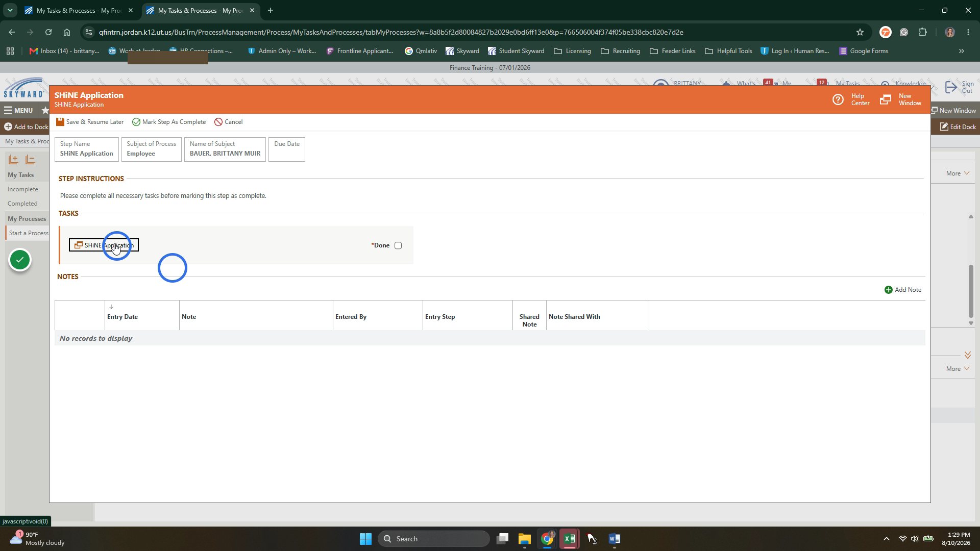
Task: Sort by Entry Date column header
Action: click(x=122, y=317)
